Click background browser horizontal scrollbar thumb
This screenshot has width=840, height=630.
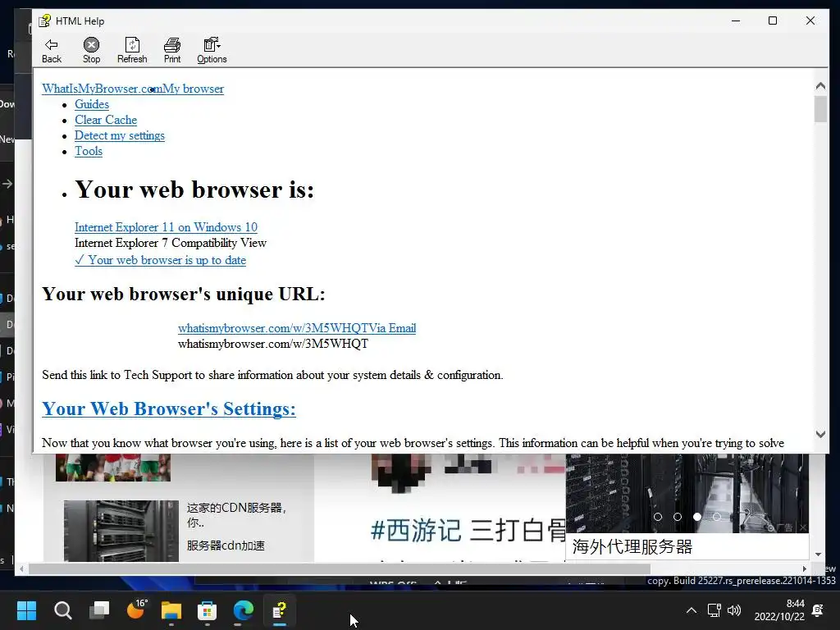click(x=340, y=569)
